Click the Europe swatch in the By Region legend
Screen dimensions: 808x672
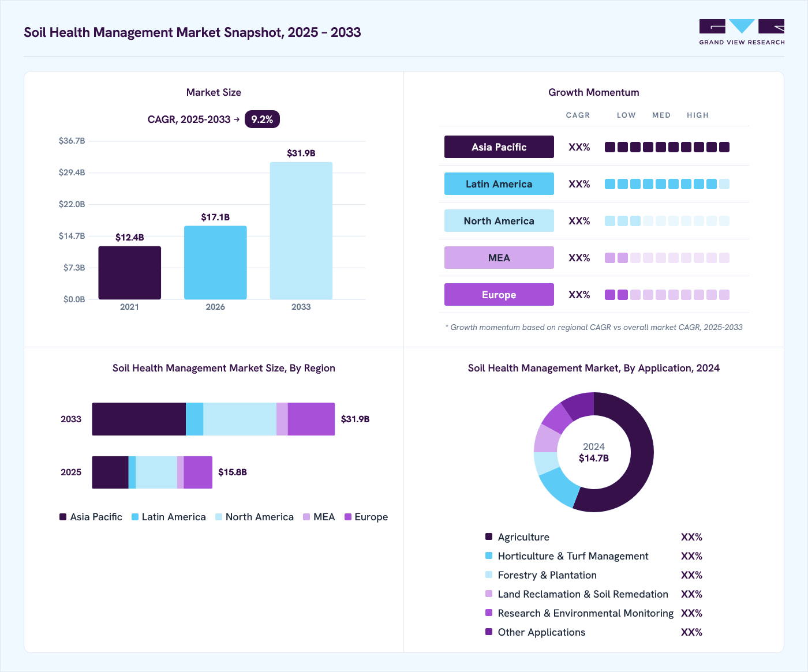(x=348, y=517)
